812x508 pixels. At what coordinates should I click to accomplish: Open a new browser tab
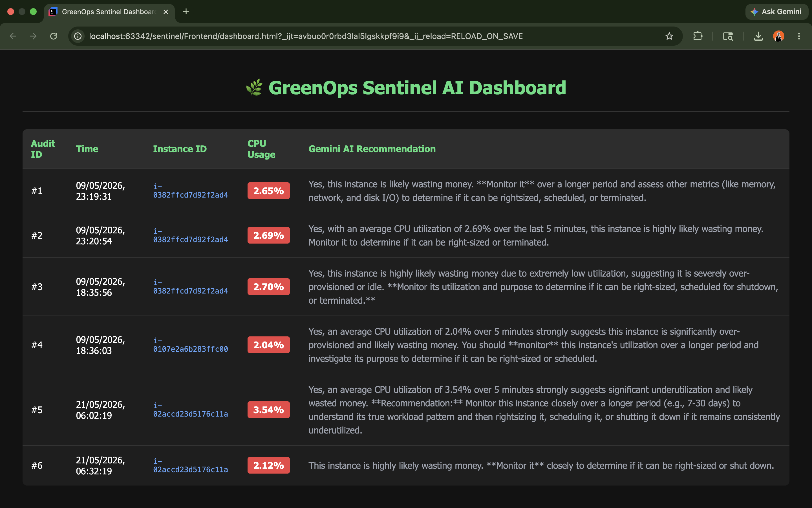(x=186, y=11)
